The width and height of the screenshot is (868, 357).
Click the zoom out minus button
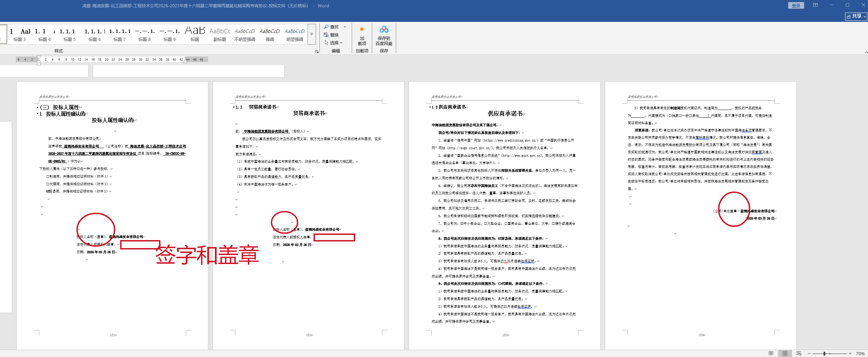809,354
